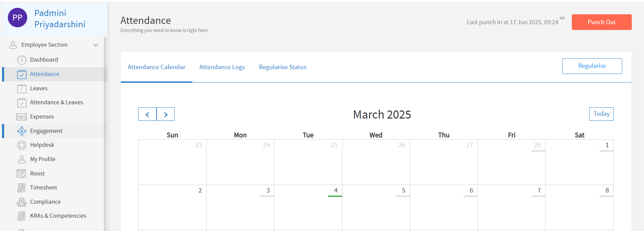
Task: Open the Timesheet document icon
Action: point(22,188)
